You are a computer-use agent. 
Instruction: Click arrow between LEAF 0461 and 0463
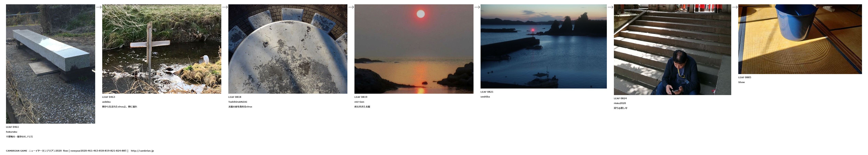tap(99, 7)
